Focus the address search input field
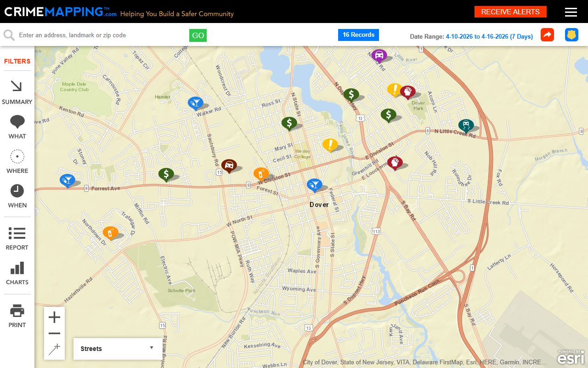588x368 pixels. pos(101,35)
